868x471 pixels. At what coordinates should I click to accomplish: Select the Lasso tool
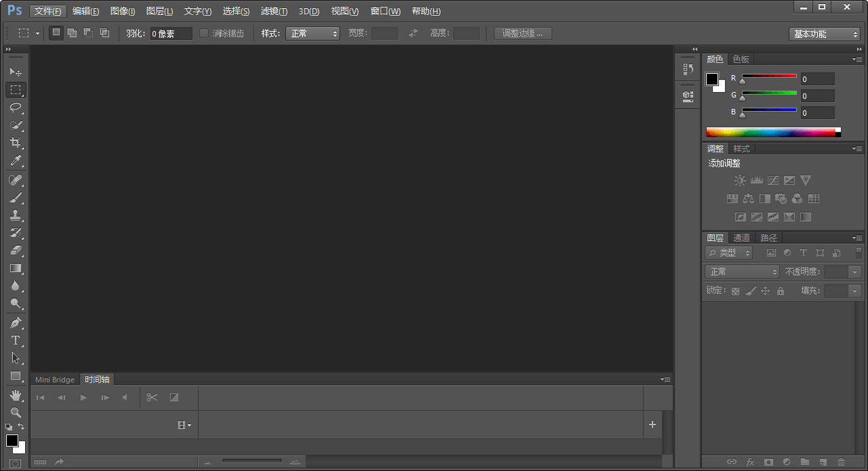(x=16, y=107)
